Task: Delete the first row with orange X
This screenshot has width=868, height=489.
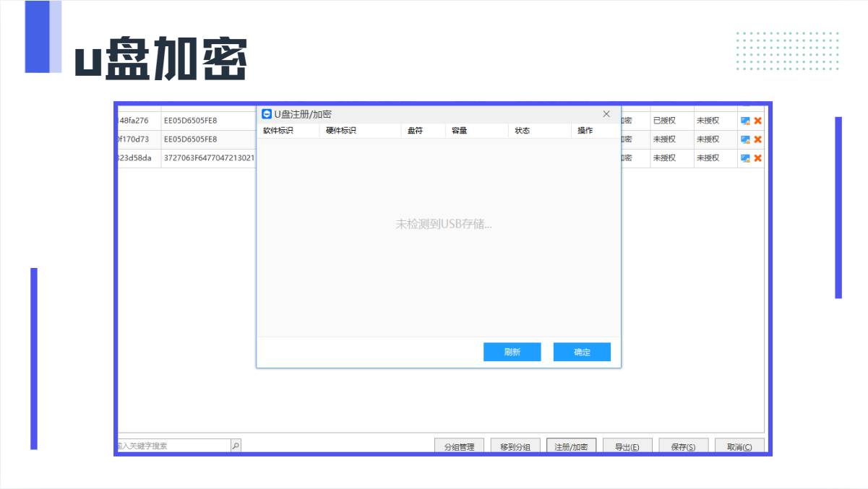Action: [x=758, y=121]
